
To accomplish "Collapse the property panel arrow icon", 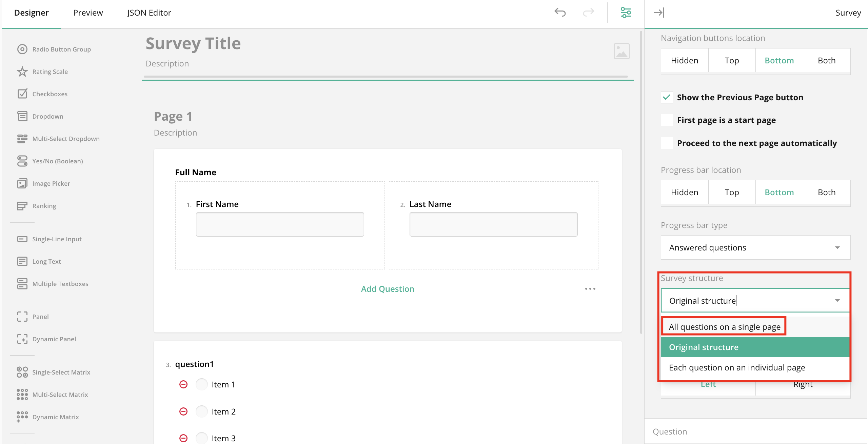I will (658, 13).
